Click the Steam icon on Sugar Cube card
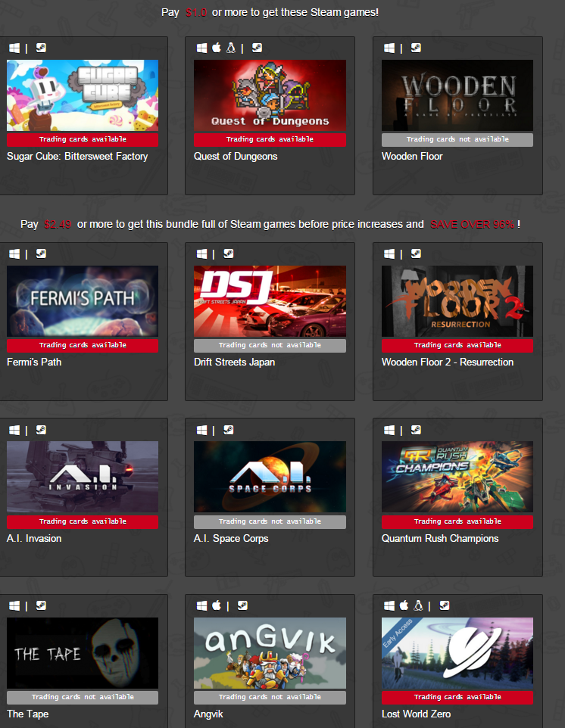The width and height of the screenshot is (565, 728). 41,48
